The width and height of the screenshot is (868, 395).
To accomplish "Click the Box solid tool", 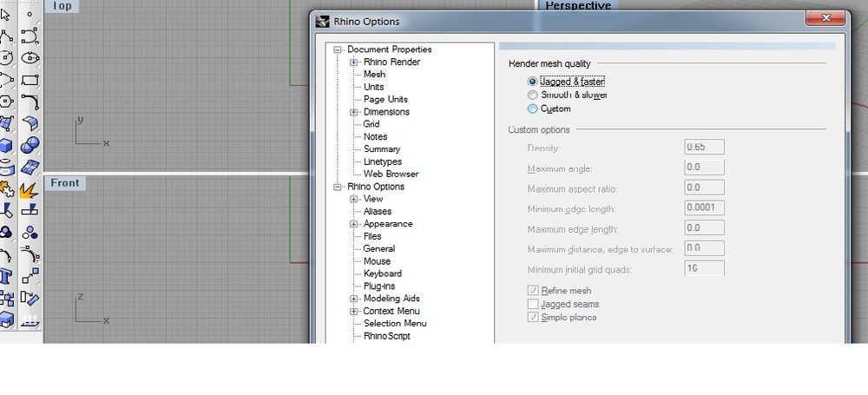I will [6, 146].
